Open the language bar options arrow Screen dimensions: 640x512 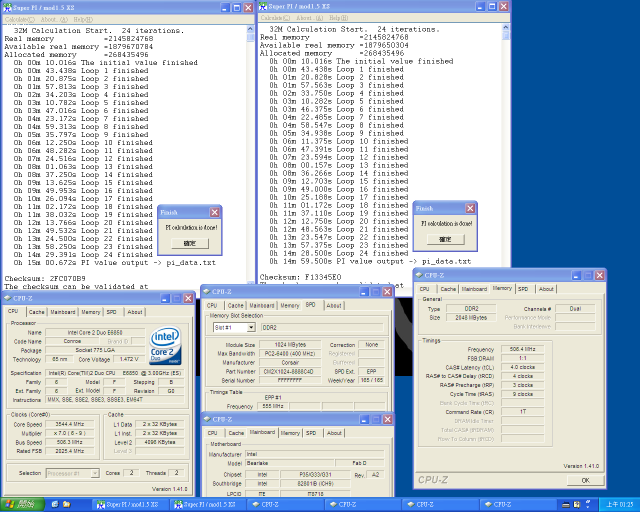(589, 505)
